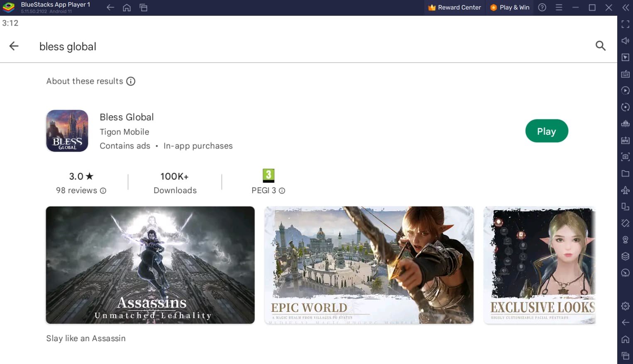This screenshot has width=633, height=364.
Task: Click the Play Store search magnifier icon
Action: click(x=600, y=46)
